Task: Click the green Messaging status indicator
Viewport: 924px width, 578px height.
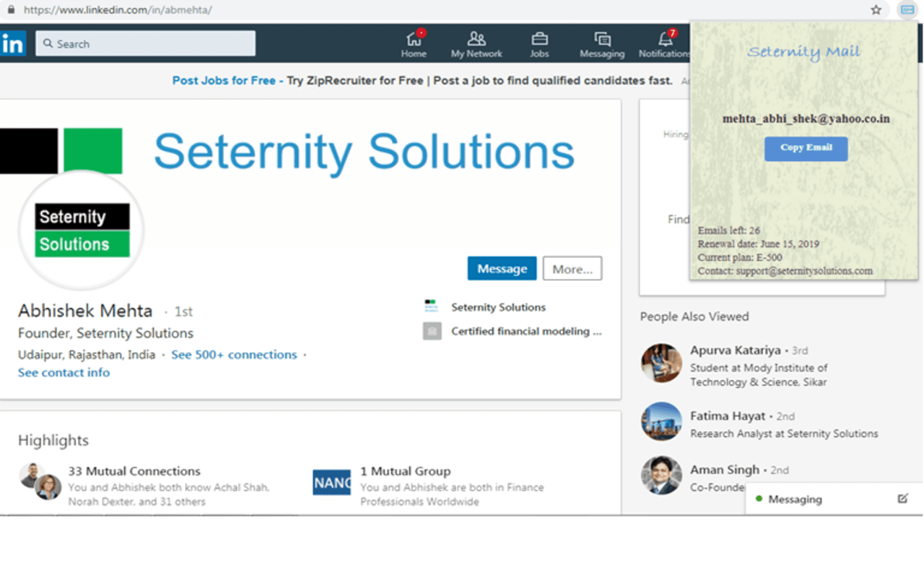Action: [x=757, y=499]
